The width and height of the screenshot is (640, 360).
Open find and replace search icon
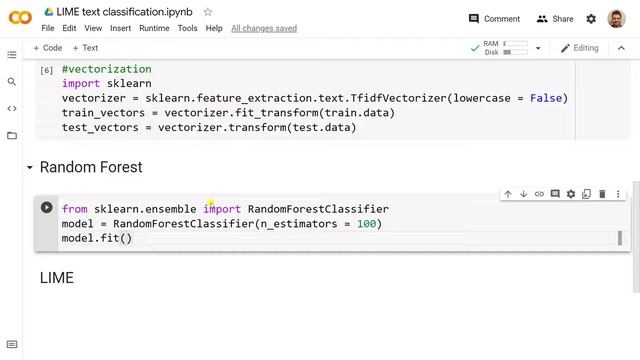(12, 82)
